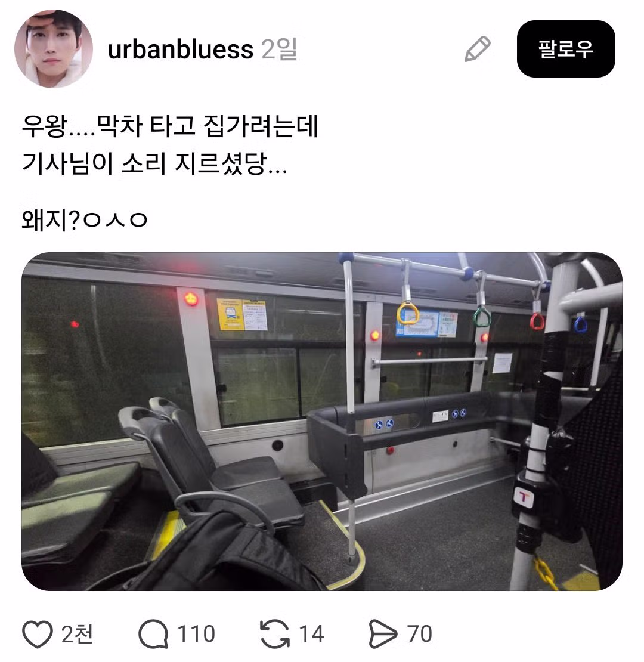
Task: Tap the text line starting 우왕....막차
Action: [170, 126]
